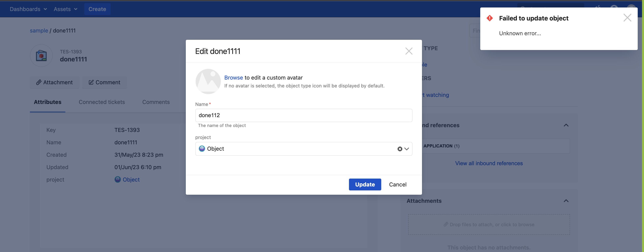Click the Object icon in project field
The width and height of the screenshot is (644, 252).
[202, 149]
